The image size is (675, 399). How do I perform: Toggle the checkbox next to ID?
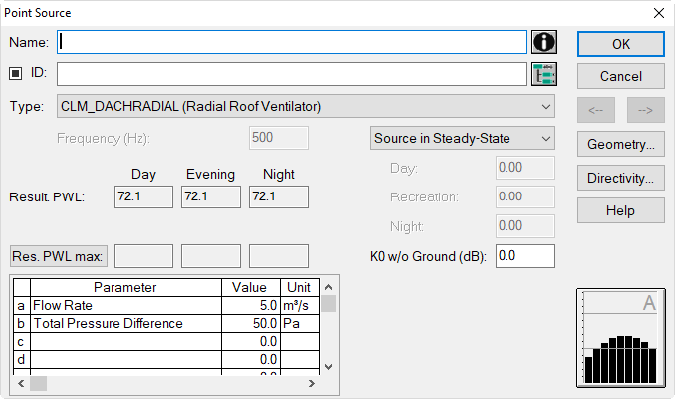(x=15, y=73)
